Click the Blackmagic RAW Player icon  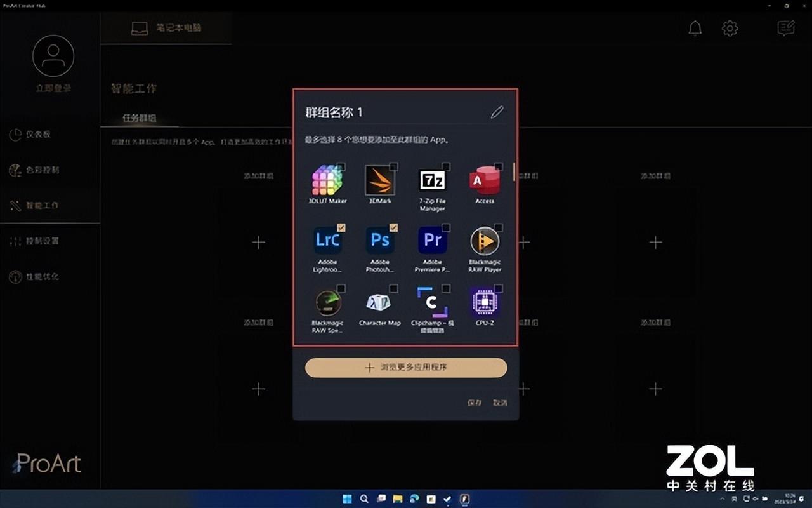(x=485, y=241)
